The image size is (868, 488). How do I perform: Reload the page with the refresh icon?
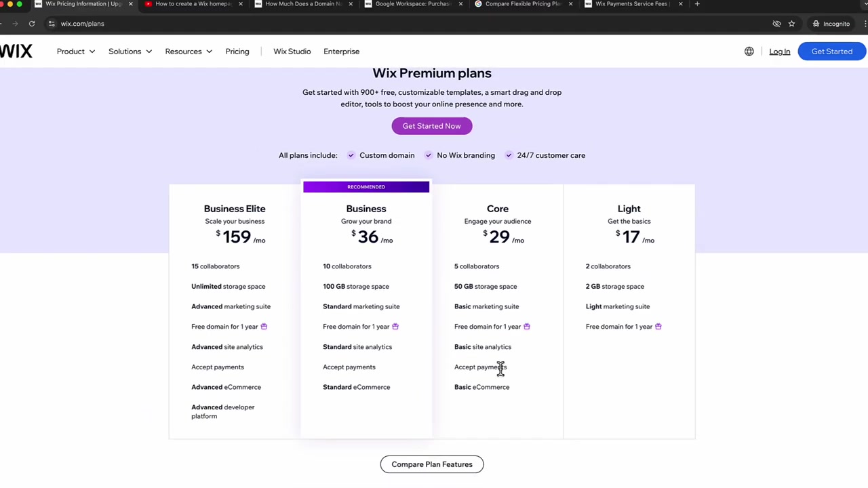click(32, 24)
